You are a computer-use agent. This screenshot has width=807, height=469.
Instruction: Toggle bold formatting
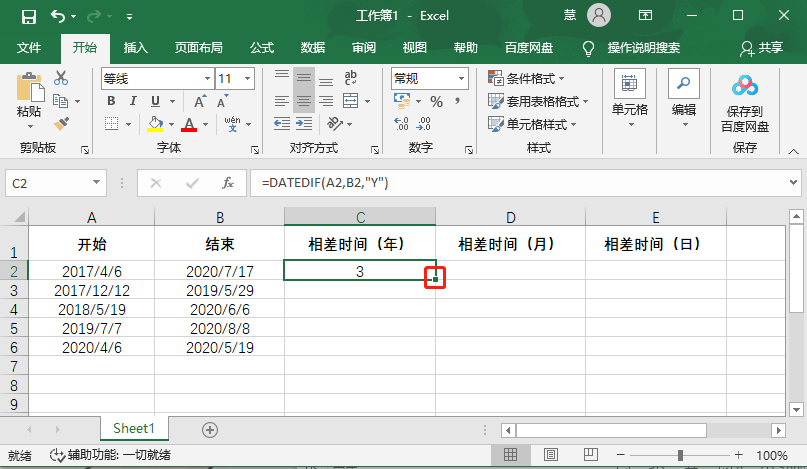(x=110, y=101)
